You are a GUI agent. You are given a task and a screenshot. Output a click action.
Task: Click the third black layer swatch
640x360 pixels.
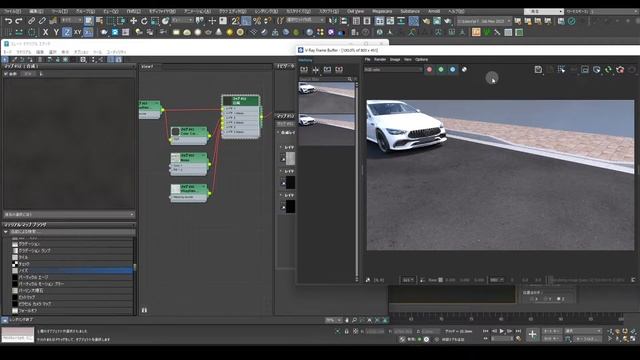point(290,207)
